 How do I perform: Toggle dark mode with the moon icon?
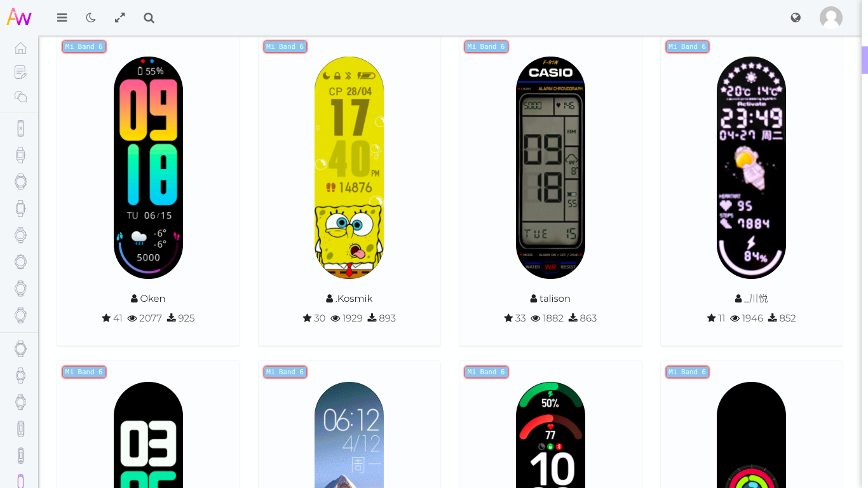point(91,18)
